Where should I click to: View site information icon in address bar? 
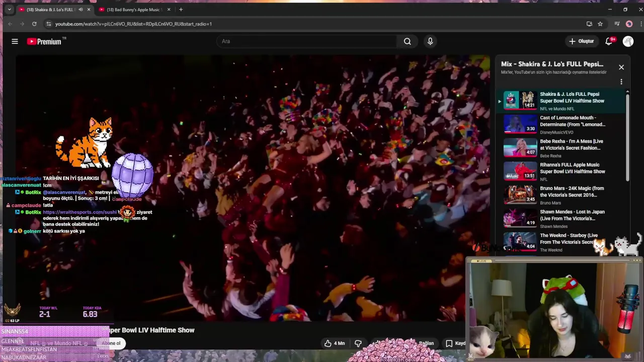click(x=48, y=24)
